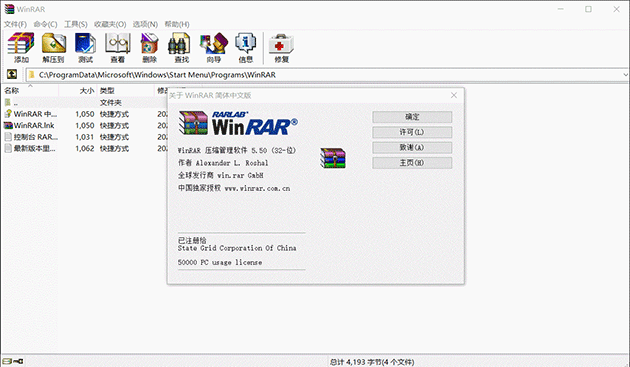Click the WinRAR title bar app icon

[9, 9]
